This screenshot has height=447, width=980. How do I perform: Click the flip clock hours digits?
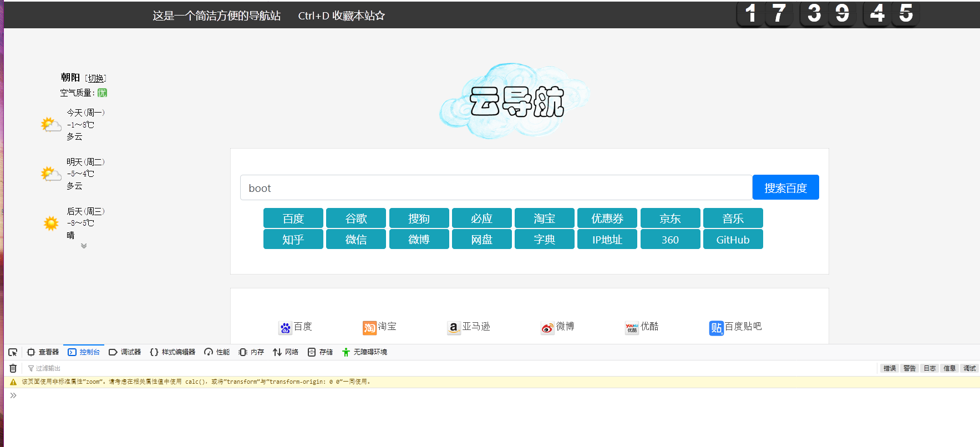click(x=765, y=13)
